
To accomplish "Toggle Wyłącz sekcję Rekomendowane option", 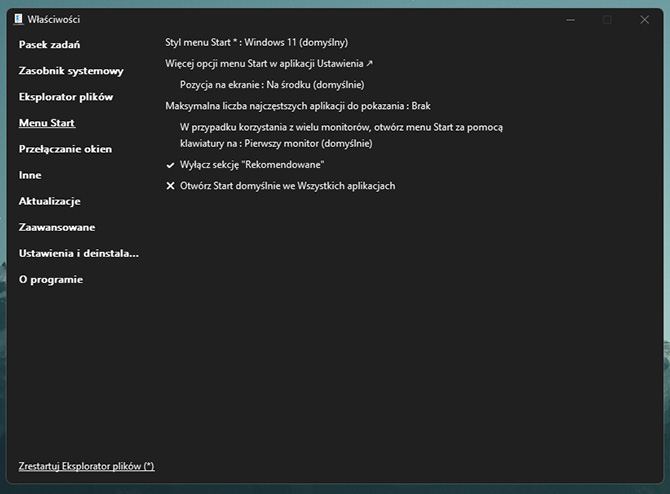I will [x=245, y=165].
